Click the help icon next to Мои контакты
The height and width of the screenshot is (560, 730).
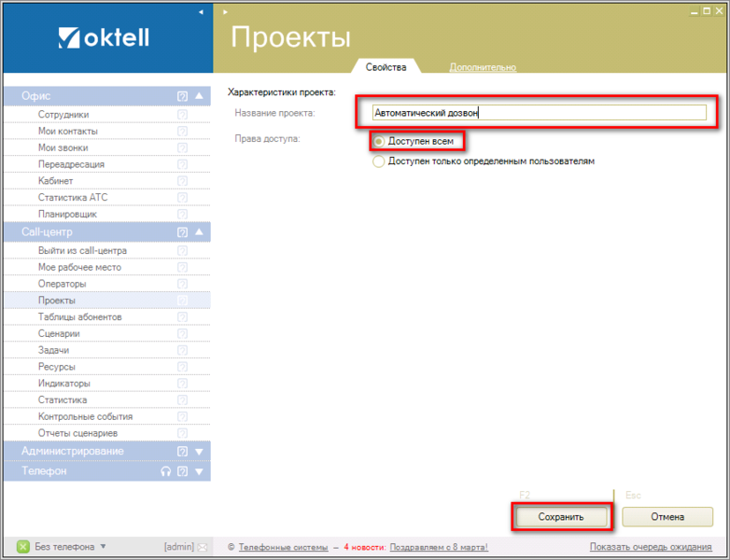point(183,132)
